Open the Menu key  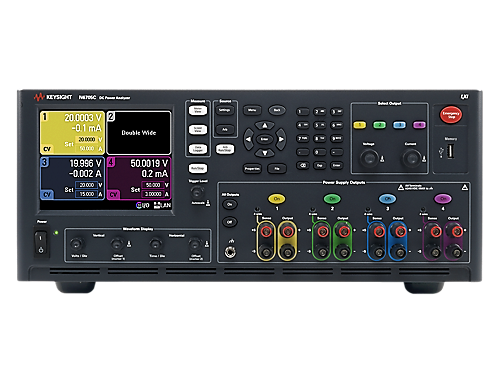click(252, 110)
